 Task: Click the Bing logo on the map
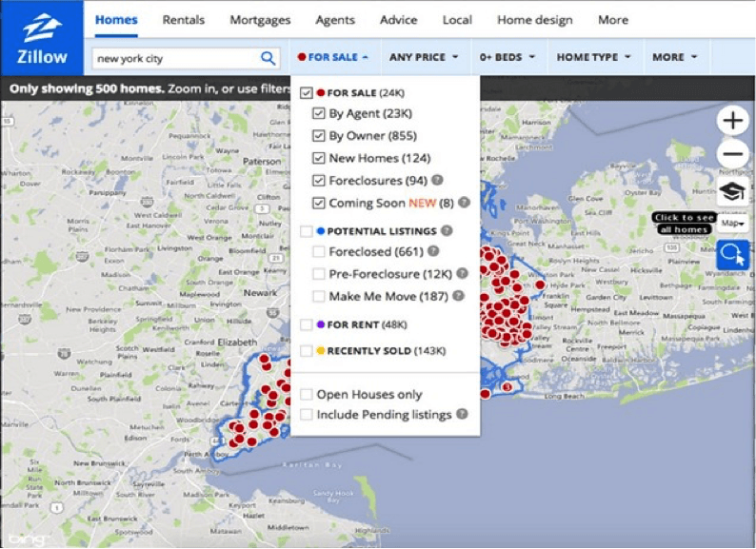click(x=28, y=539)
